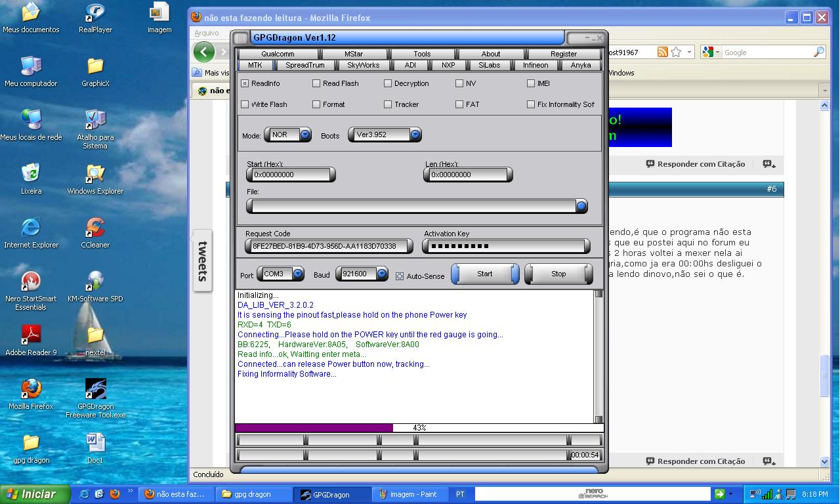Open Meu computador desktop icon

pos(31,72)
